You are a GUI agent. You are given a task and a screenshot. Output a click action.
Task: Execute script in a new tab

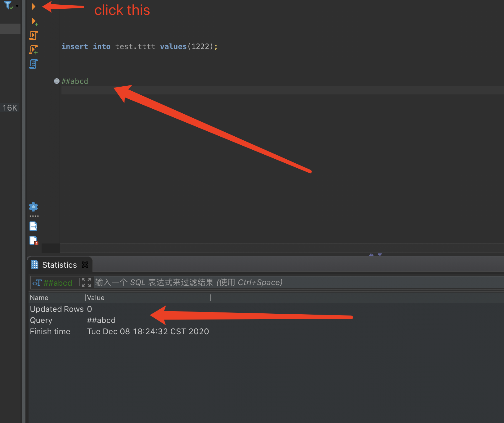point(34,49)
